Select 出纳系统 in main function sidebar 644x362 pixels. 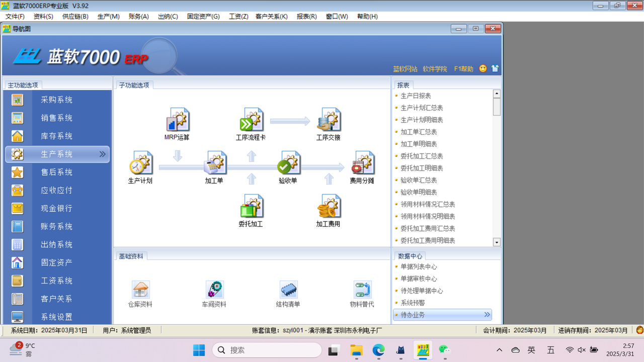click(57, 245)
